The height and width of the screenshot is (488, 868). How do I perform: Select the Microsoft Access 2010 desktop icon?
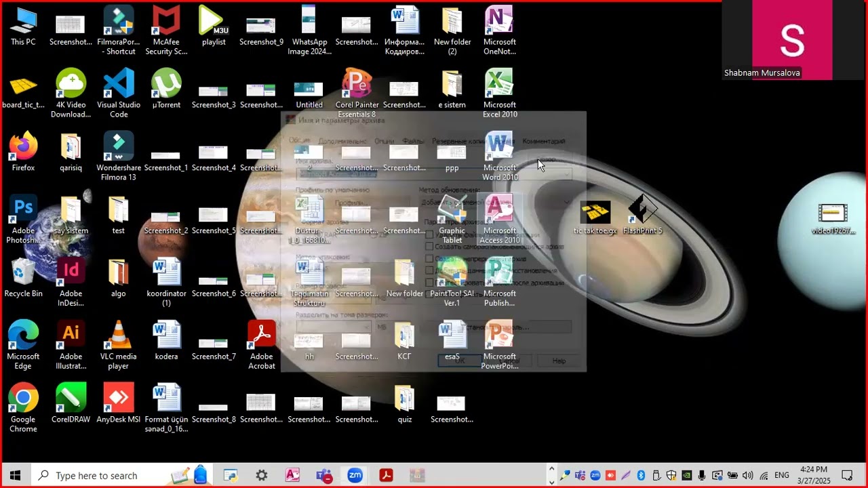pos(500,220)
